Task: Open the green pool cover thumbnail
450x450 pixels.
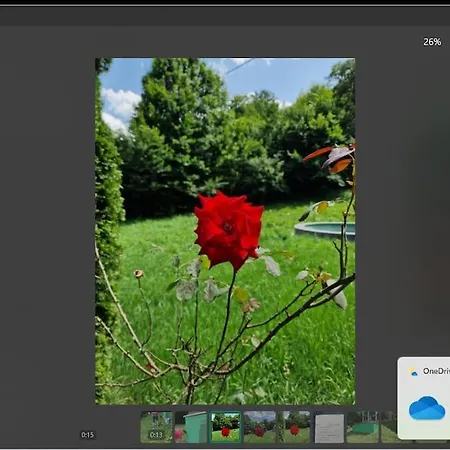Action: [x=363, y=427]
